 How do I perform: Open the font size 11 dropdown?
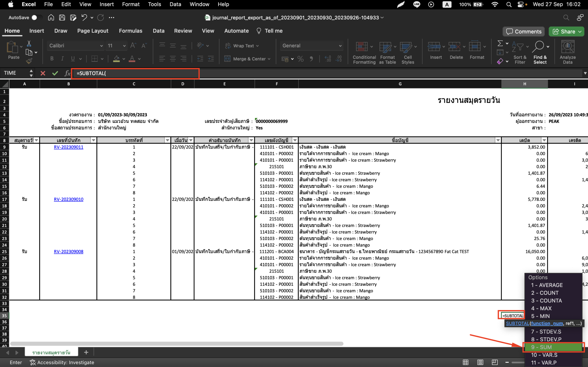(x=124, y=46)
